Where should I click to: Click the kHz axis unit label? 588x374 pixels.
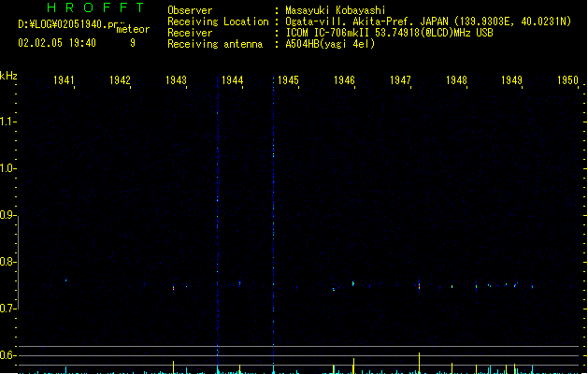8,76
